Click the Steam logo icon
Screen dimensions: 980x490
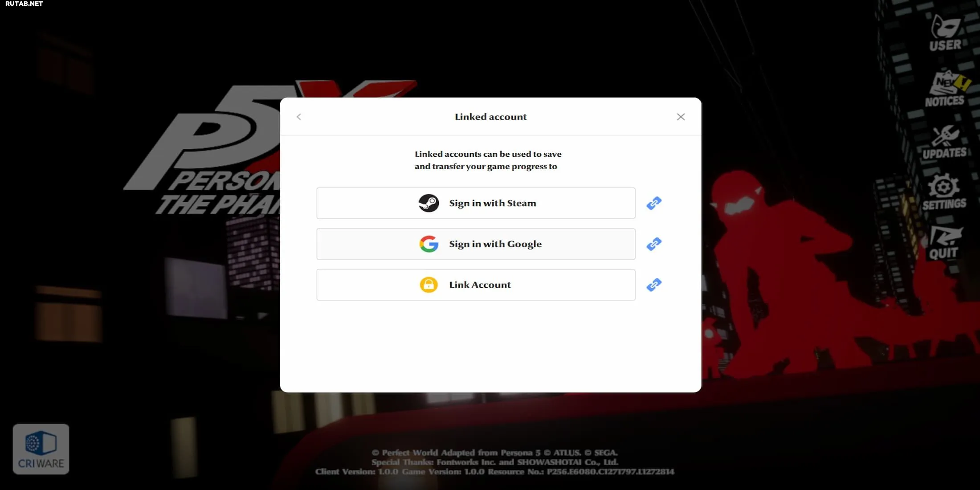429,203
